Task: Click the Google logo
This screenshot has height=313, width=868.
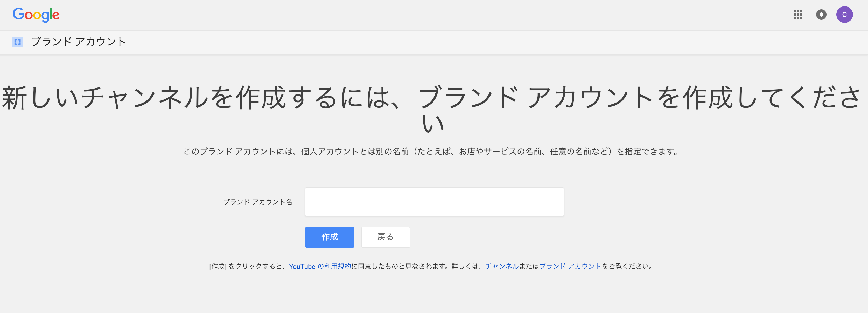Action: tap(36, 15)
